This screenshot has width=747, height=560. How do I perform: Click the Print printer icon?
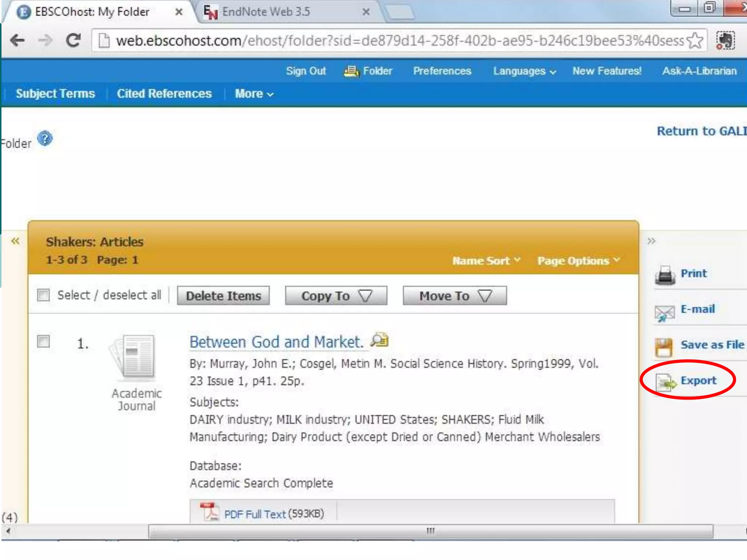[665, 275]
